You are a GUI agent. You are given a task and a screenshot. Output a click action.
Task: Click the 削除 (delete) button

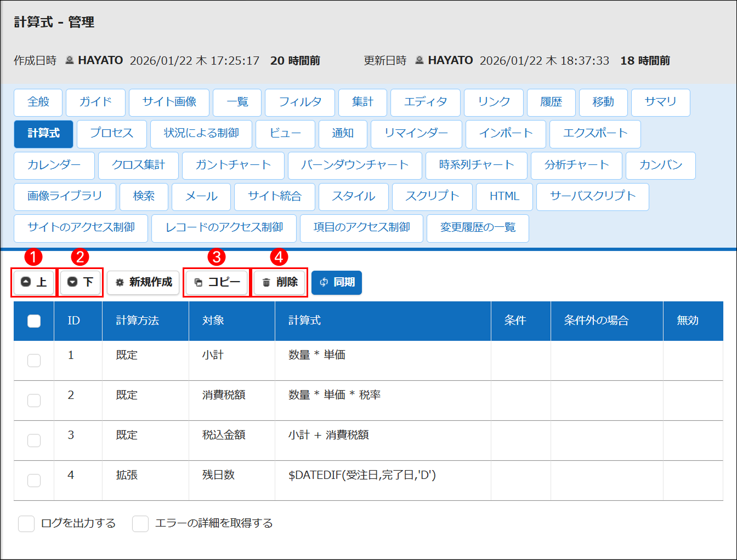click(279, 282)
